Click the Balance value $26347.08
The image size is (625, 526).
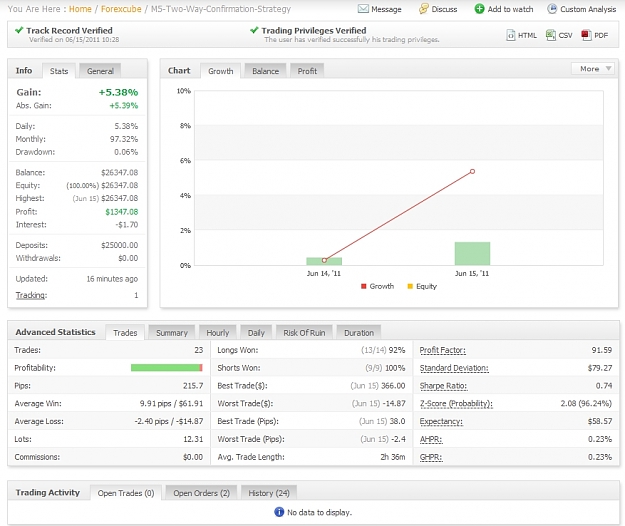click(x=120, y=173)
